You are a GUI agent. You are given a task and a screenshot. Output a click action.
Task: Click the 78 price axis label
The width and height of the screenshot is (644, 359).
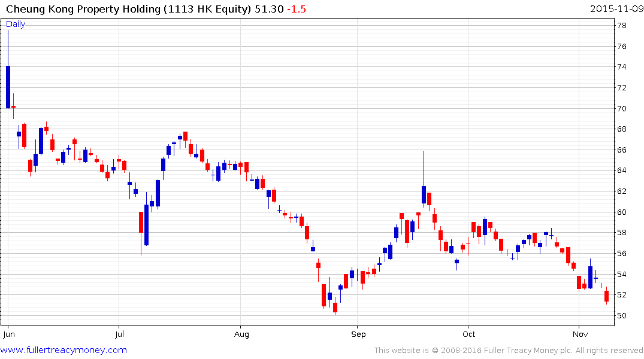point(621,26)
